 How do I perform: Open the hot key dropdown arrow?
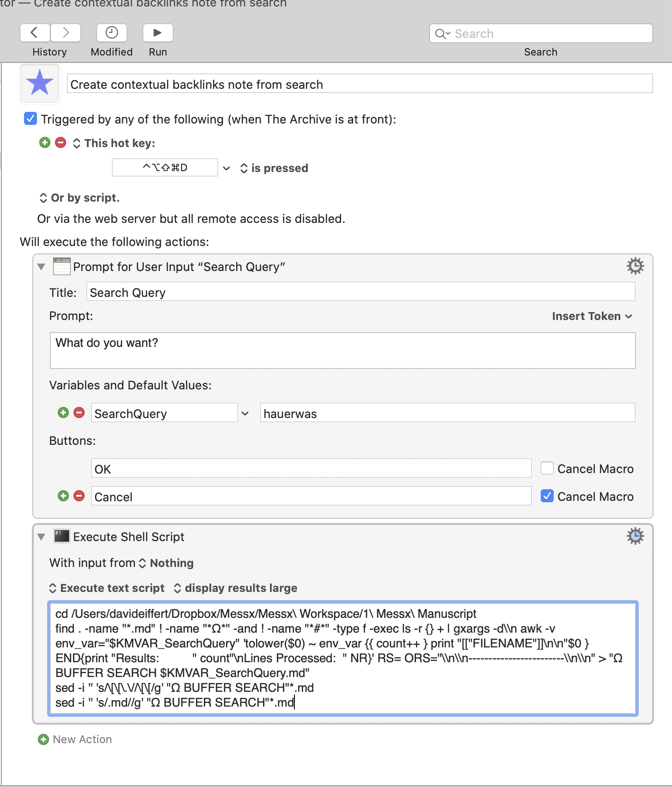pos(226,168)
